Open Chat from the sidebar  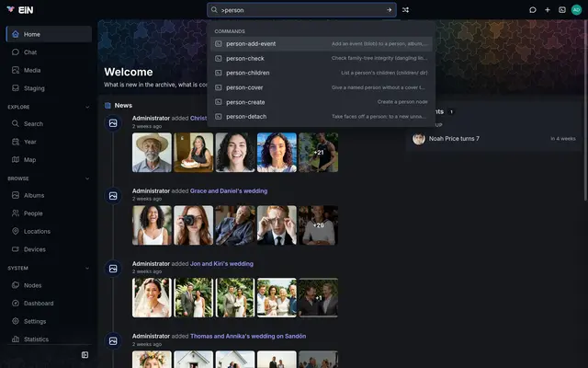coord(49,52)
